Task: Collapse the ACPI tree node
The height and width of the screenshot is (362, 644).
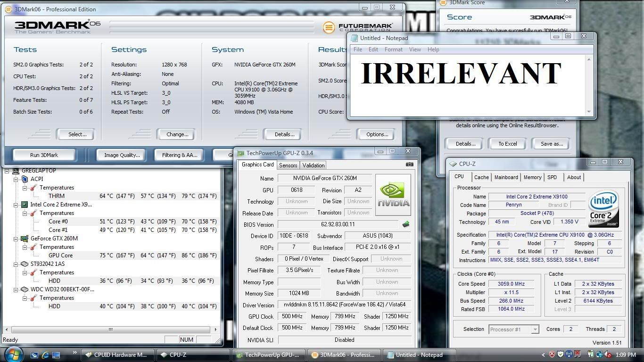Action: point(16,179)
